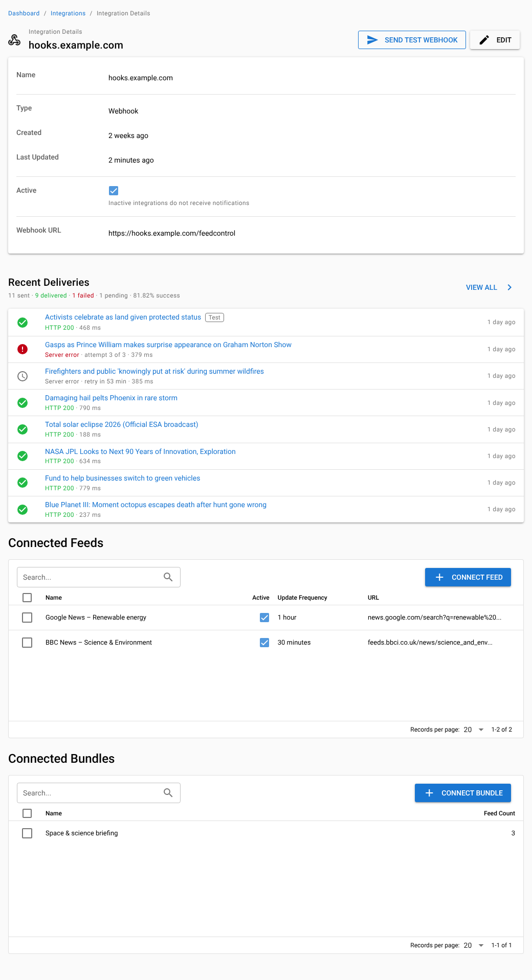Open records per page dropdown in Connected Bundles
This screenshot has height=980, width=532.
point(474,945)
